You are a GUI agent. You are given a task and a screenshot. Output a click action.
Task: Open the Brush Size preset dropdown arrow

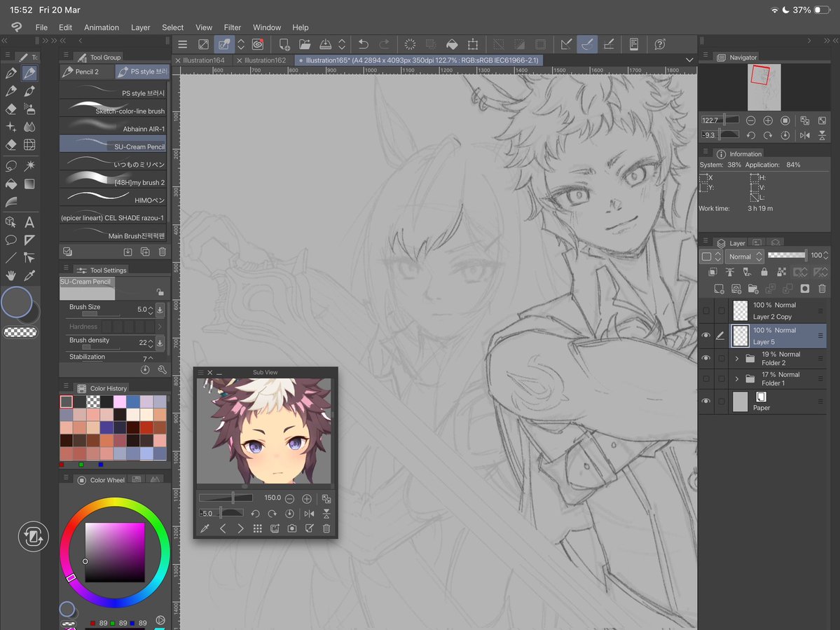[160, 310]
